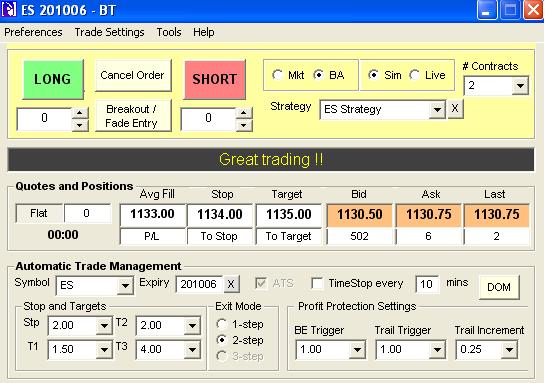This screenshot has width=545, height=383.
Task: Click the Stop price 1134.00
Action: [220, 214]
